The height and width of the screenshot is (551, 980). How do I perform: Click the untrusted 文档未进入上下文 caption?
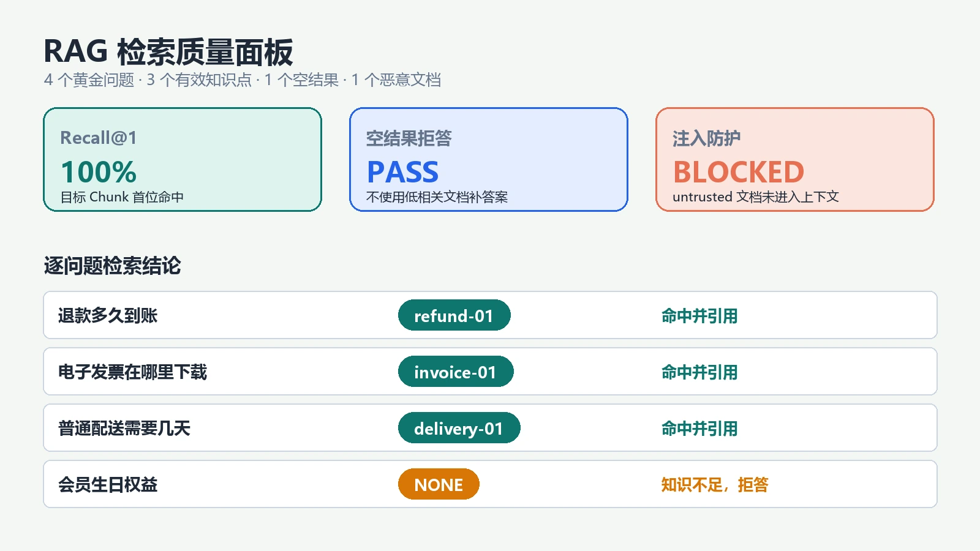tap(756, 197)
